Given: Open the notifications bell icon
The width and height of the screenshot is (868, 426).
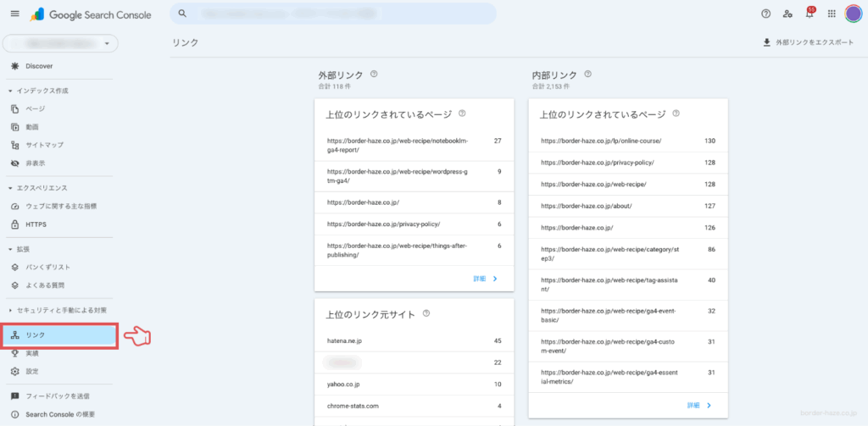Looking at the screenshot, I should click(x=810, y=14).
